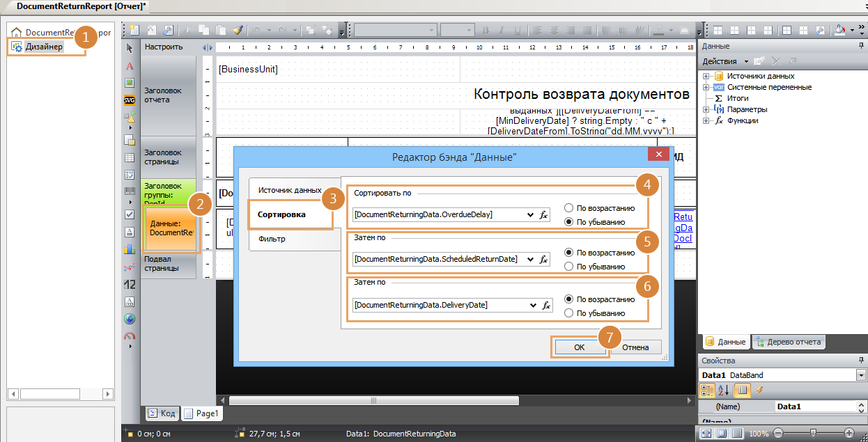Pick the pointer selection tool

129,48
